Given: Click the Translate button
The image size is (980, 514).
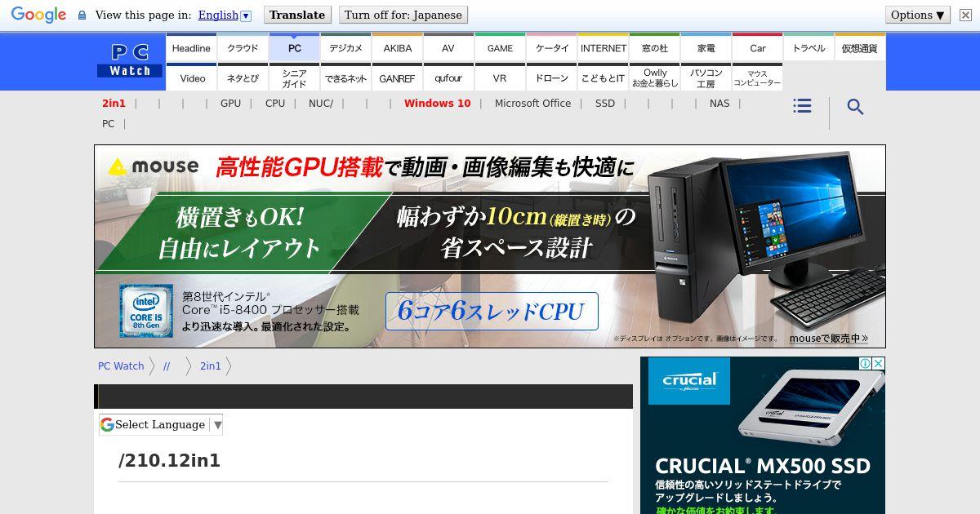Looking at the screenshot, I should 297,15.
